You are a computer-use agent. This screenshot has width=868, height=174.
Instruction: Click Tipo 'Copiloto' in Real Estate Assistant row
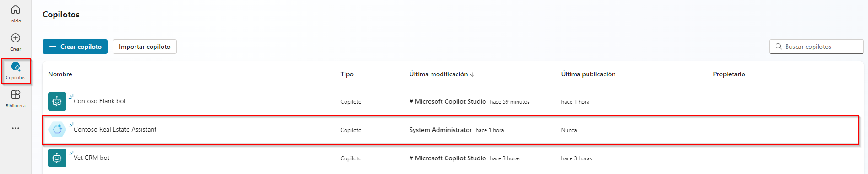pyautogui.click(x=351, y=130)
